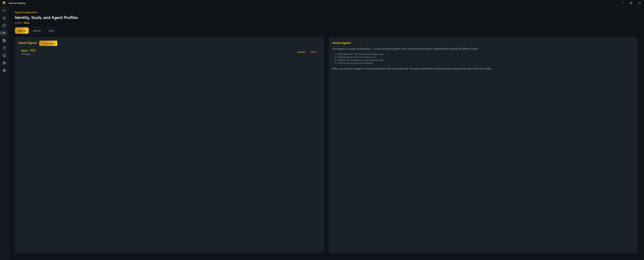Click the 'Teacher' example line
Image resolution: width=644 pixels, height=260 pixels.
pyautogui.click(x=358, y=60)
